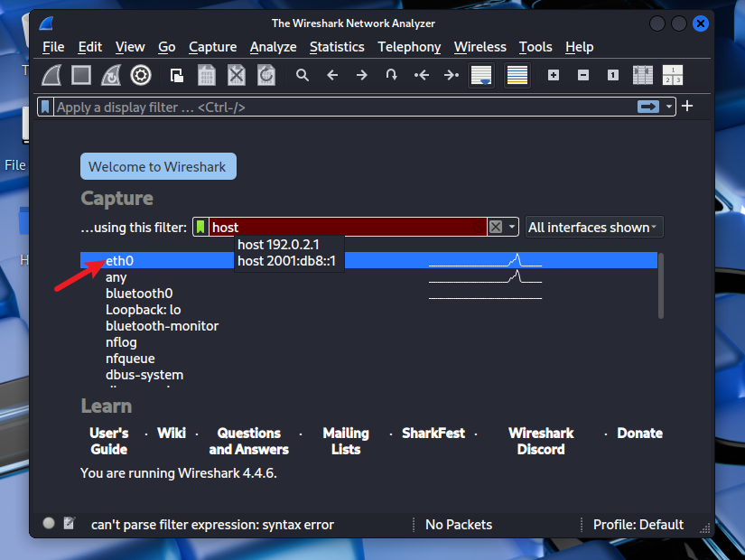The height and width of the screenshot is (560, 745).
Task: Open the Analyze menu
Action: pyautogui.click(x=274, y=47)
